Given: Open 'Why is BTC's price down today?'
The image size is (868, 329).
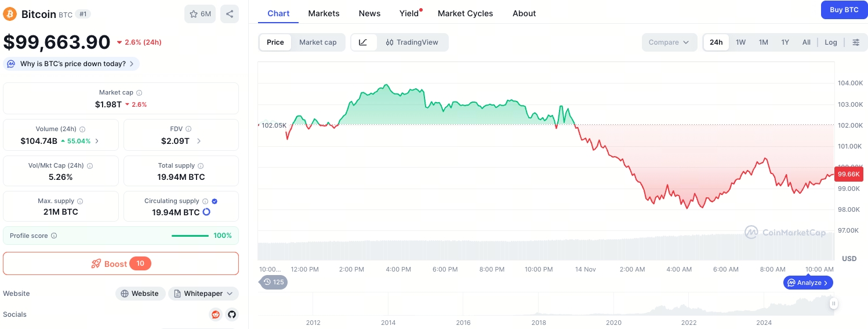Looking at the screenshot, I should pyautogui.click(x=72, y=64).
